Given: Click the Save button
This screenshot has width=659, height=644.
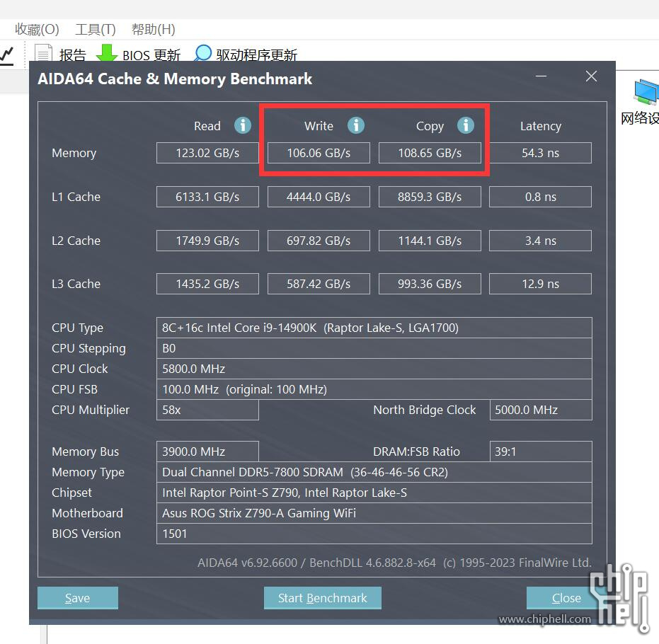Looking at the screenshot, I should pos(78,598).
